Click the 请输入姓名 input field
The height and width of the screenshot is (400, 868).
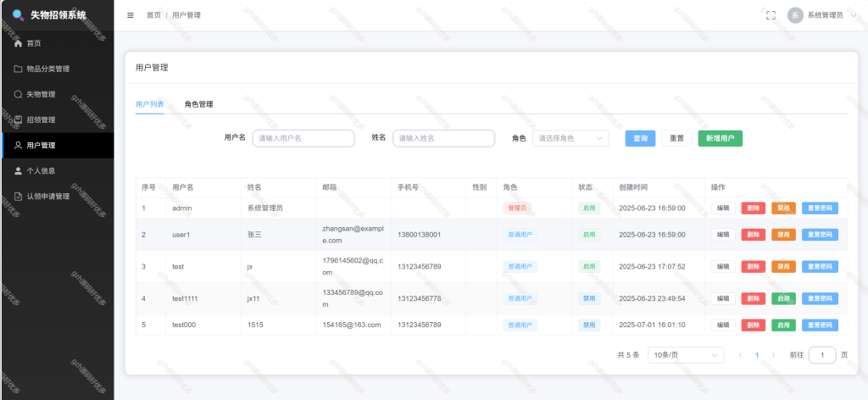click(443, 138)
